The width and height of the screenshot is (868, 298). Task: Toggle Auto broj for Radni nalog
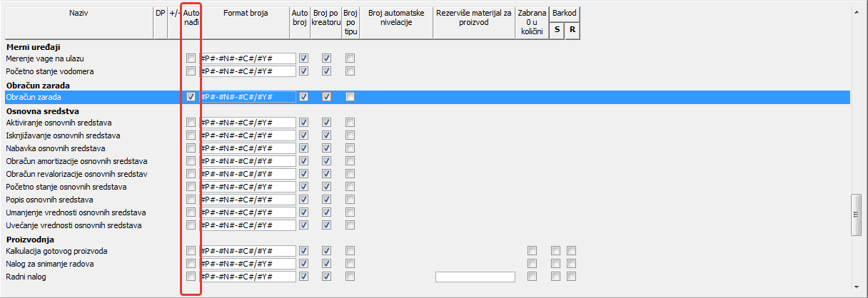click(304, 277)
